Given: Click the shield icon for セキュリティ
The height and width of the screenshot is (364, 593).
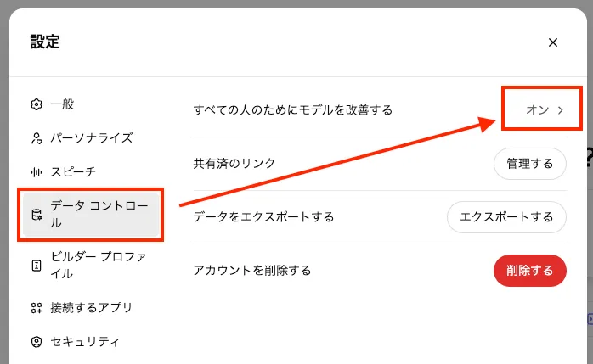Looking at the screenshot, I should pos(37,342).
